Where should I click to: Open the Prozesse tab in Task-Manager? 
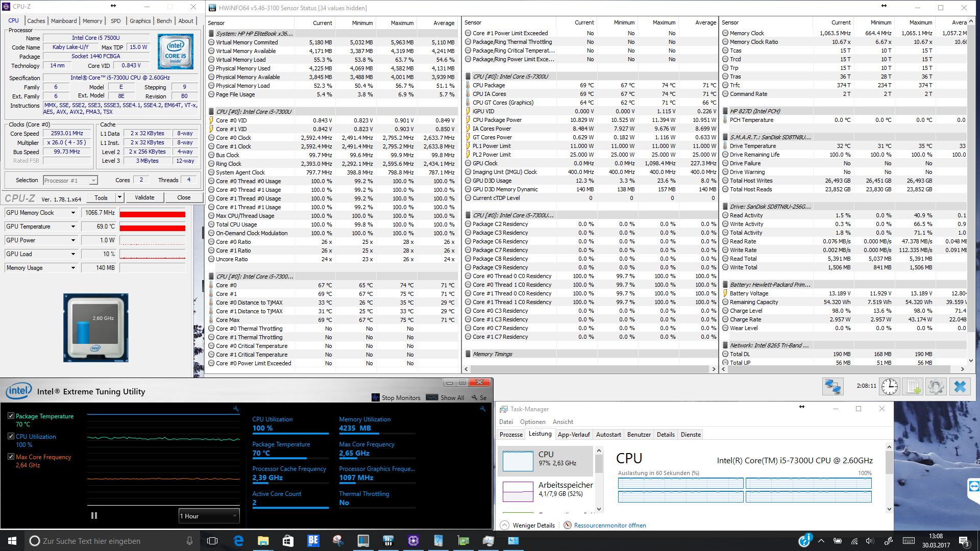[x=511, y=435]
